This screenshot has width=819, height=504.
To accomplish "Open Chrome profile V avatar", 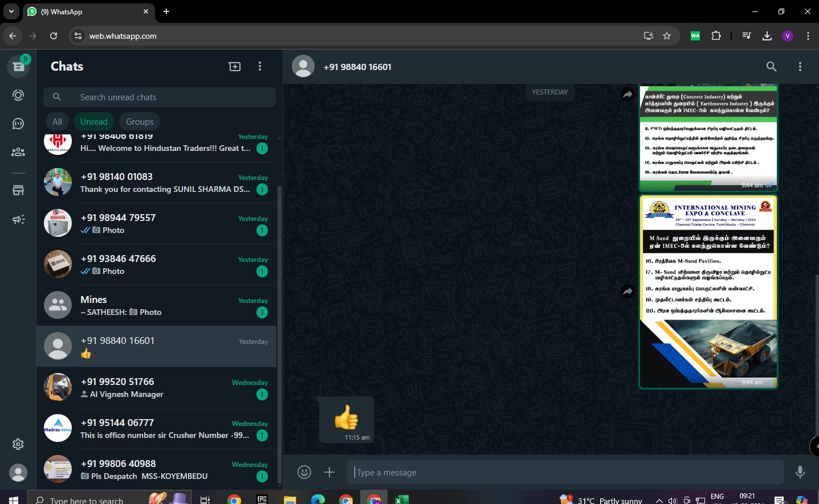I will (788, 36).
